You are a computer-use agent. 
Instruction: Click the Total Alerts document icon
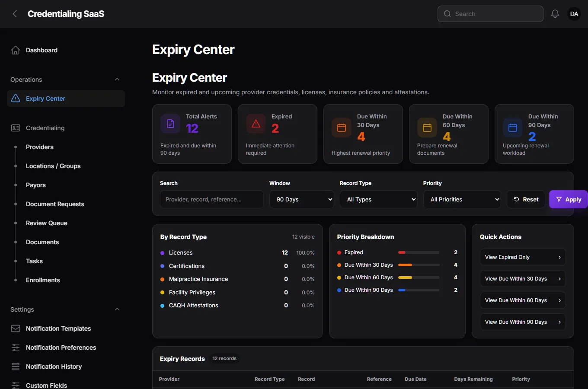[170, 124]
